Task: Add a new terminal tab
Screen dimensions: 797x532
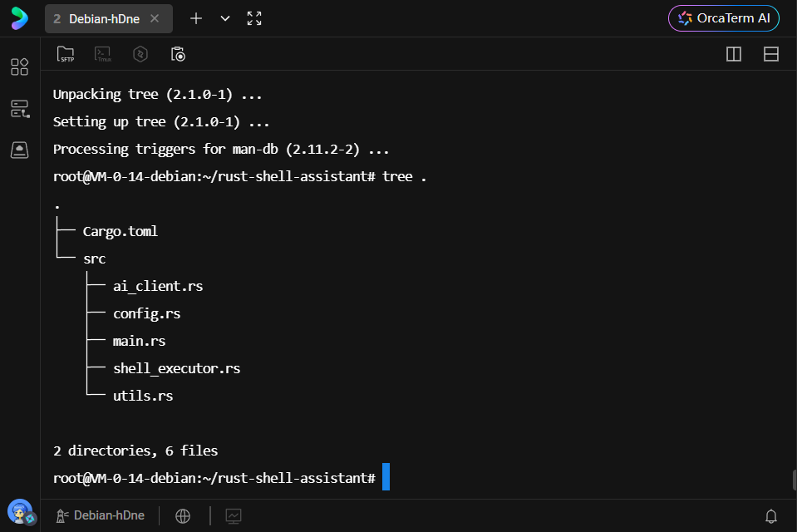Action: point(196,18)
